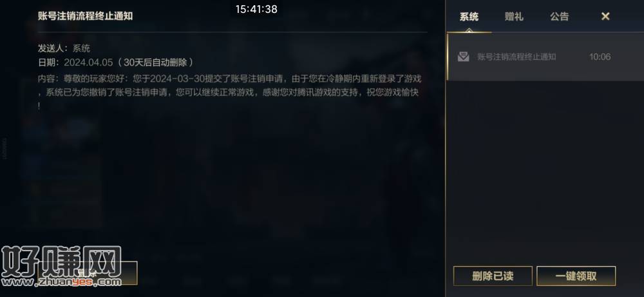The width and height of the screenshot is (644, 297).
Task: Click the gold highlight bar left of selected mail
Action: (x=448, y=57)
